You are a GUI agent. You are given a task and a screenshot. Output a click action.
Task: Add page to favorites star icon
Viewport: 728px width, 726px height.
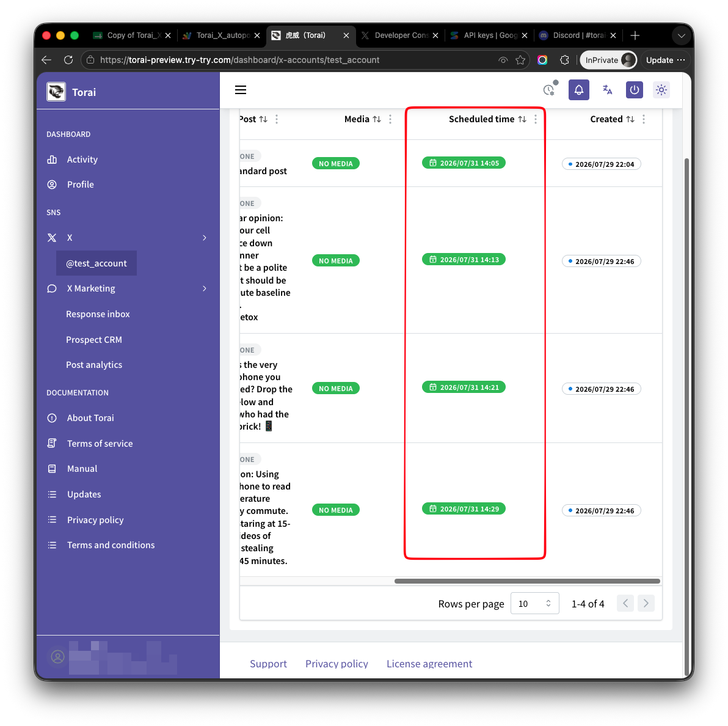pos(520,60)
